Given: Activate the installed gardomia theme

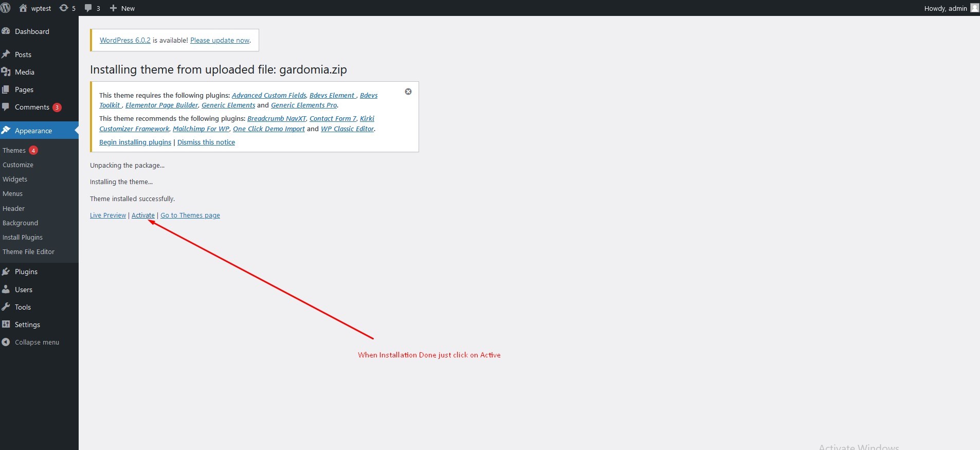Looking at the screenshot, I should (x=143, y=215).
